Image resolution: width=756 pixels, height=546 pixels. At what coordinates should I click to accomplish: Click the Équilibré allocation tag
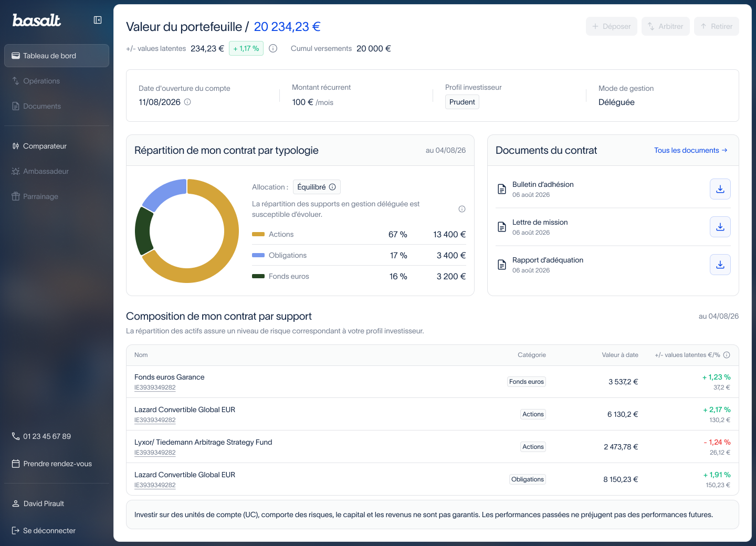pyautogui.click(x=317, y=187)
